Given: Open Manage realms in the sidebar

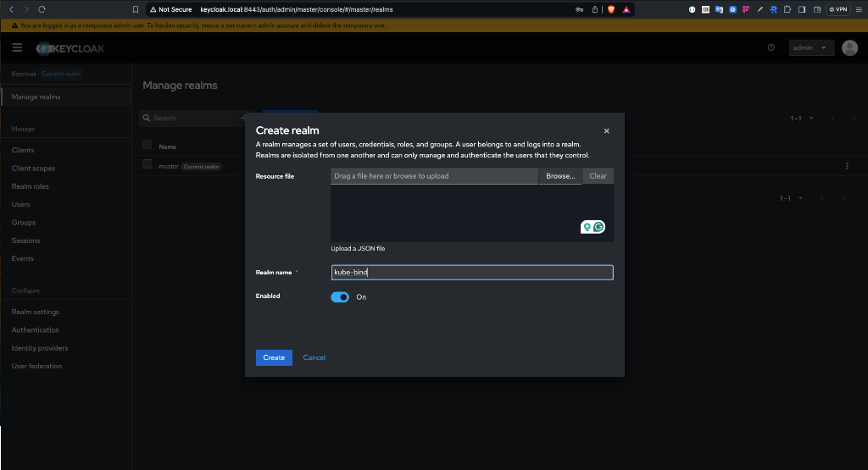Looking at the screenshot, I should 66,97.
